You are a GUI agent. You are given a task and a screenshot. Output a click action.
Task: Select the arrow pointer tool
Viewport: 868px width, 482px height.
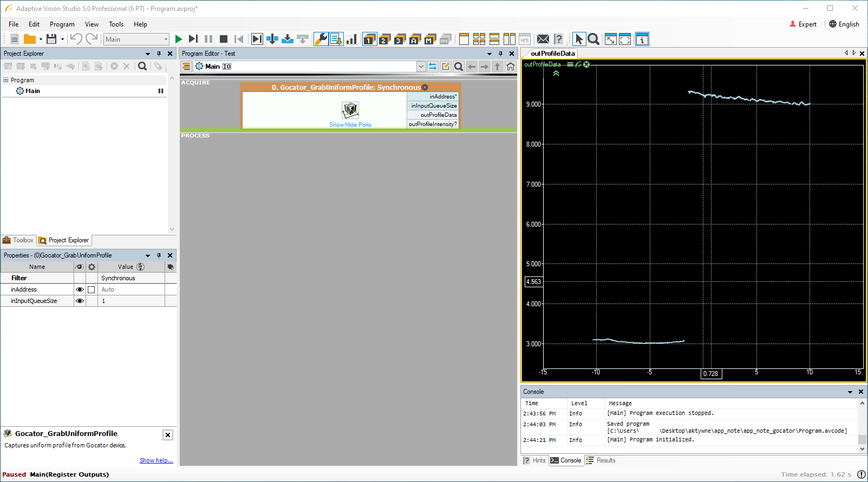click(579, 39)
